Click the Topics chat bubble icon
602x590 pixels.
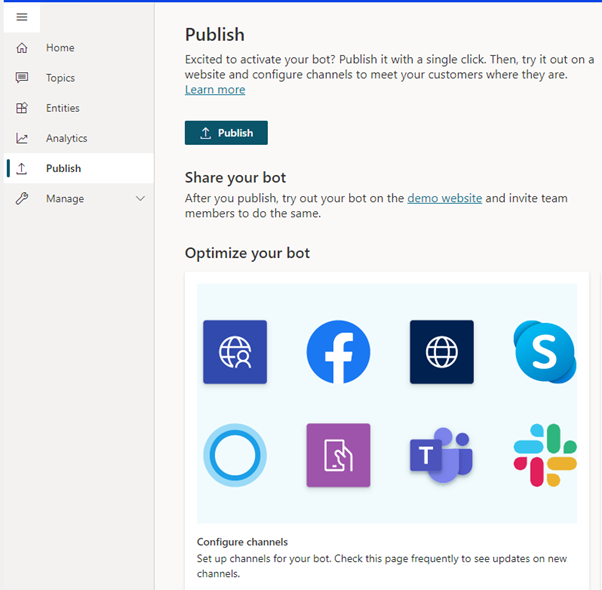(x=22, y=78)
